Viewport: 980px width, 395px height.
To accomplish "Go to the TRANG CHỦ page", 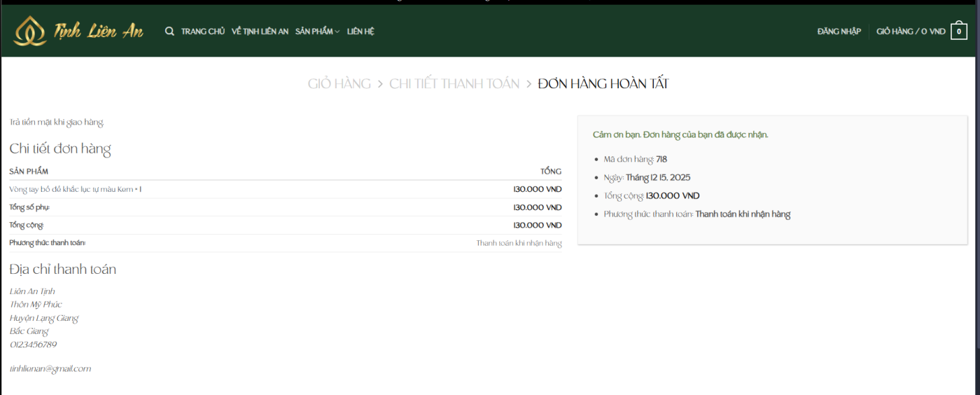I will (203, 32).
